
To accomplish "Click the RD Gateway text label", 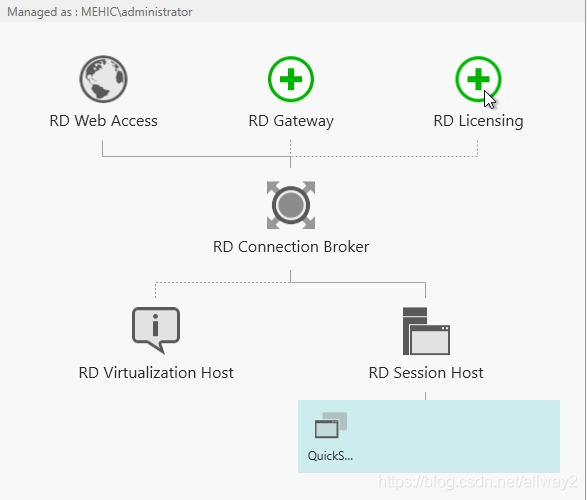I will pos(291,121).
